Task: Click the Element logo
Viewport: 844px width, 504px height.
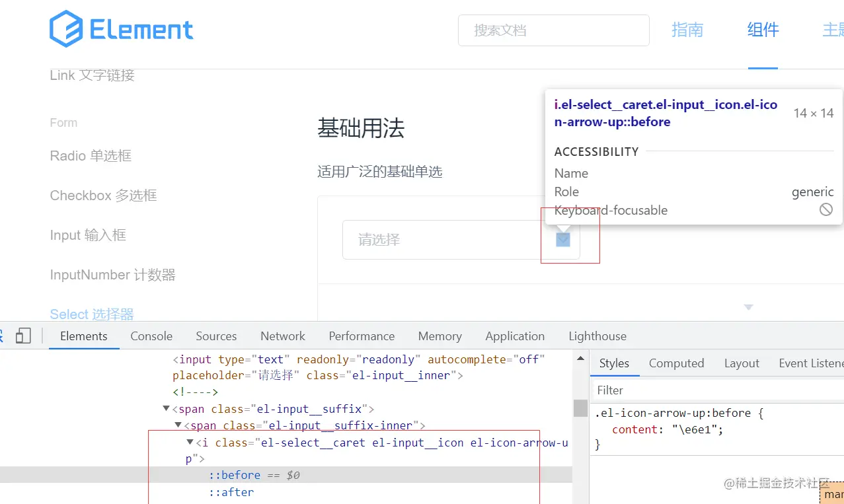Action: point(122,29)
